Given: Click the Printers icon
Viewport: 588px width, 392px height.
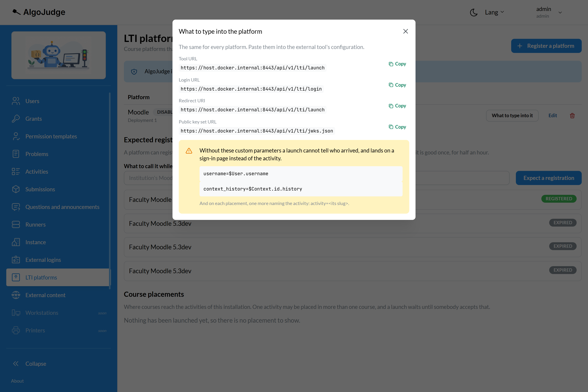Looking at the screenshot, I should [x=16, y=330].
